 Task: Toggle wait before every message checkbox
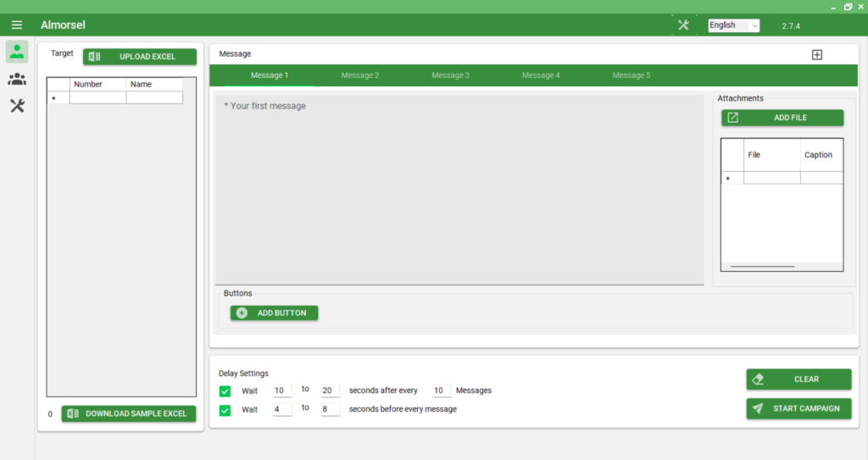pos(225,410)
